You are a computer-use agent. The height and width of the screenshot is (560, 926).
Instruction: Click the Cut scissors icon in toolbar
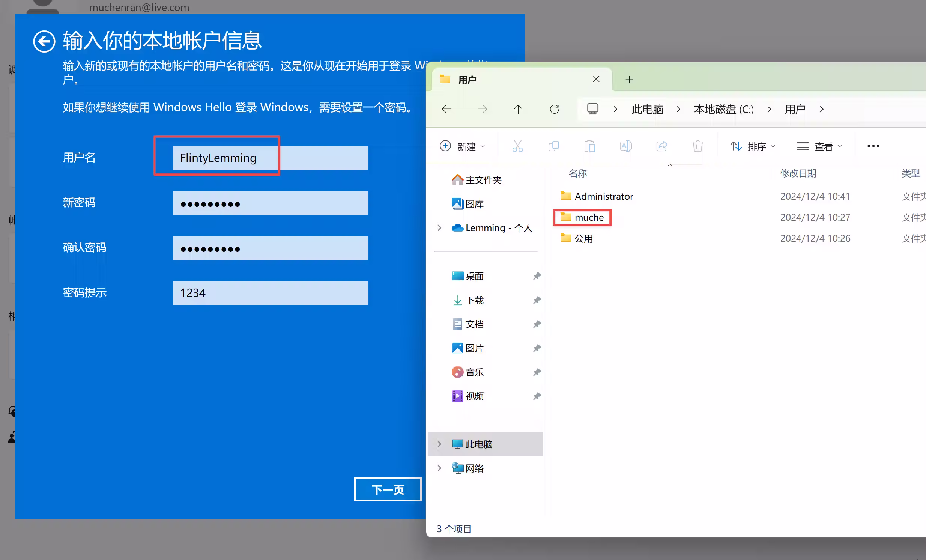tap(517, 146)
